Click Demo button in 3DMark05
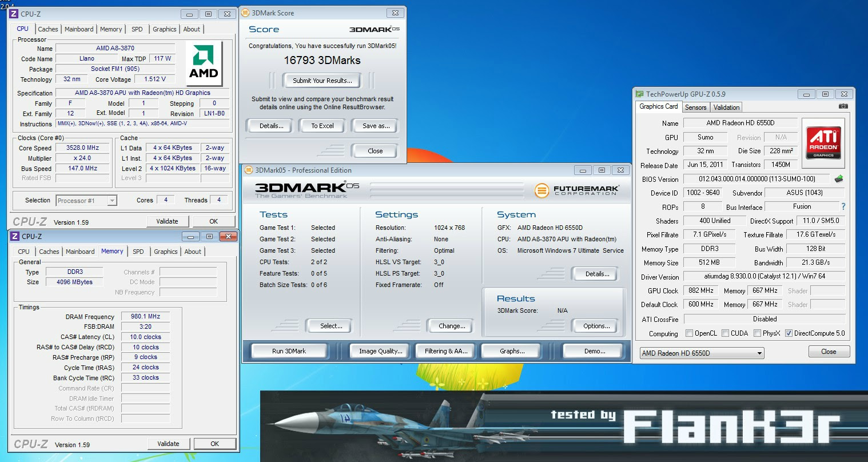Viewport: 868px width, 462px height. 595,351
